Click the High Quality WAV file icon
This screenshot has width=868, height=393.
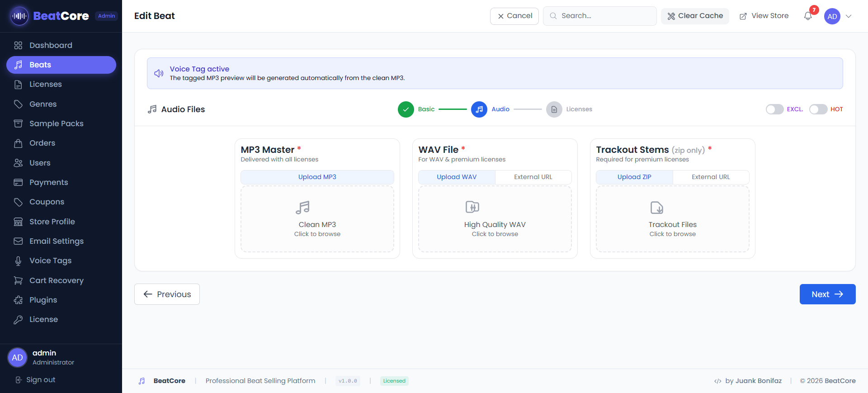pyautogui.click(x=472, y=207)
